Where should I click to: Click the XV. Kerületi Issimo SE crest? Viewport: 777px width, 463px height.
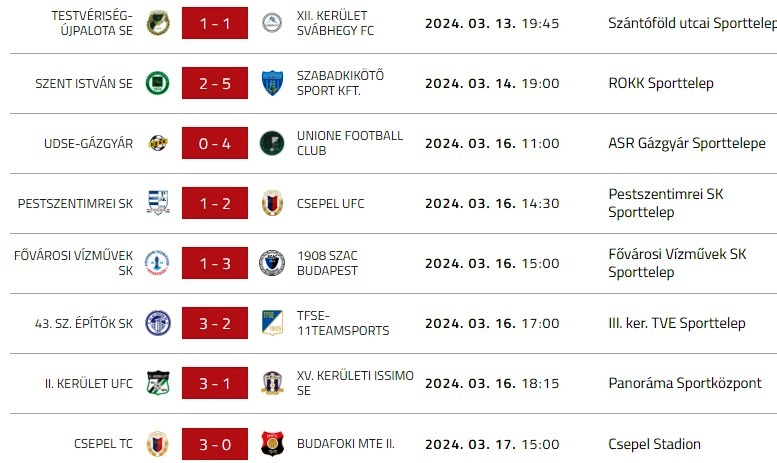(x=272, y=383)
